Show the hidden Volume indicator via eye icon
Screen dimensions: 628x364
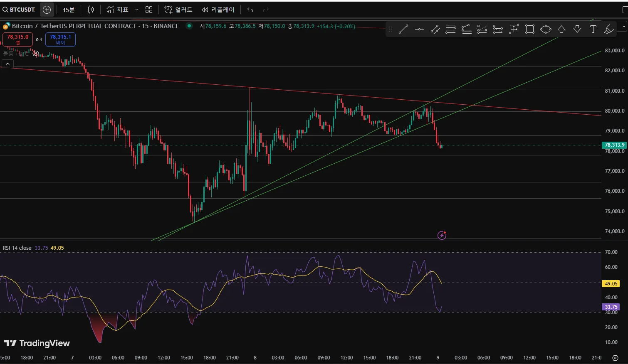pyautogui.click(x=36, y=53)
